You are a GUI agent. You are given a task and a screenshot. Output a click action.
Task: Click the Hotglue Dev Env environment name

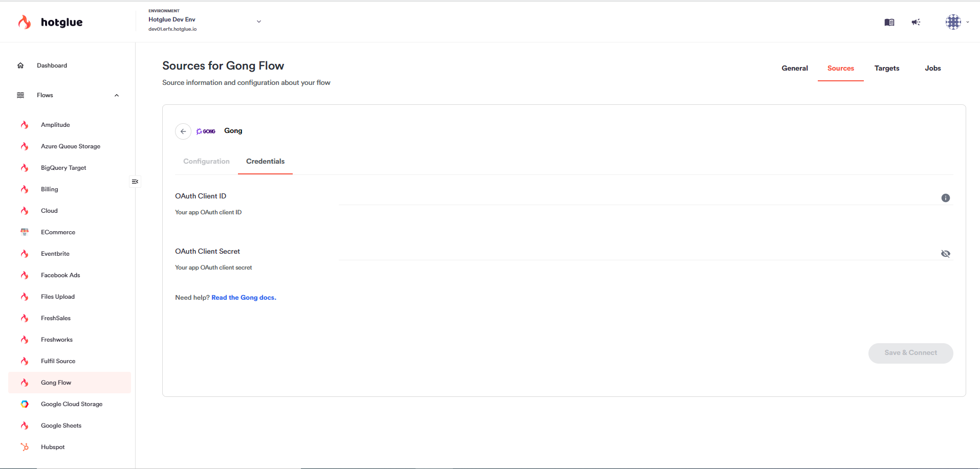pyautogui.click(x=172, y=19)
